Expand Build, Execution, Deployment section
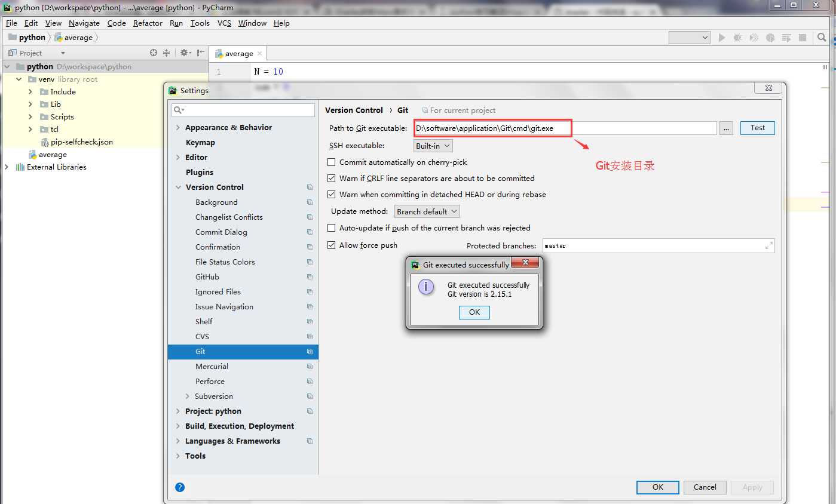The width and height of the screenshot is (836, 504). coord(177,426)
